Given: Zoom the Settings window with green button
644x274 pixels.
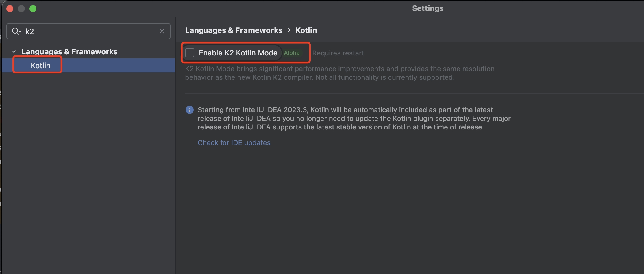Looking at the screenshot, I should pyautogui.click(x=33, y=9).
